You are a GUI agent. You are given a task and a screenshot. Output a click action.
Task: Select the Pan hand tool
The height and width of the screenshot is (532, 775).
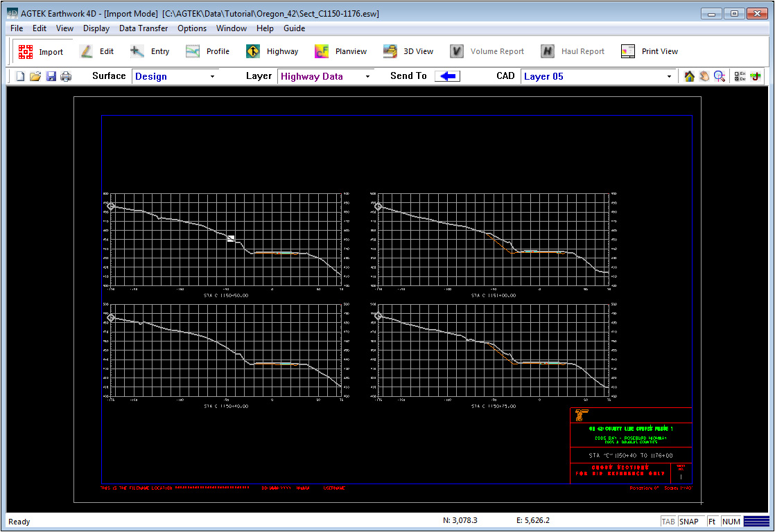click(704, 76)
